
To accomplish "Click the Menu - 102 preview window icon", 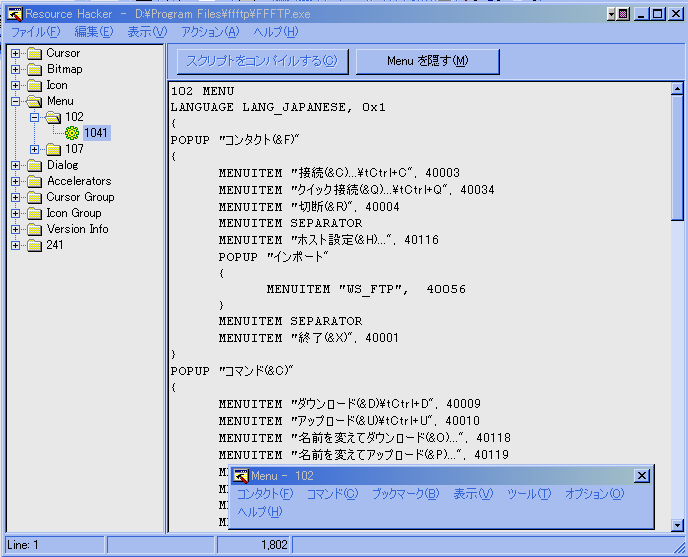I will coord(241,476).
